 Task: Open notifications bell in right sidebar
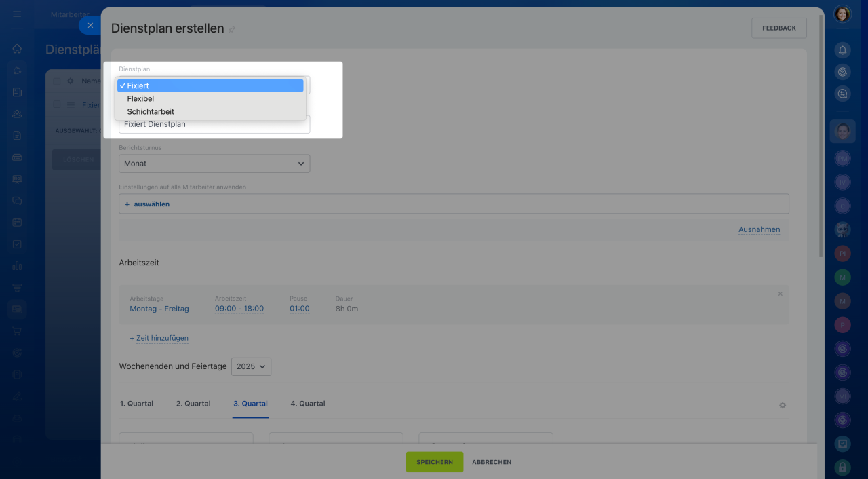pyautogui.click(x=842, y=50)
